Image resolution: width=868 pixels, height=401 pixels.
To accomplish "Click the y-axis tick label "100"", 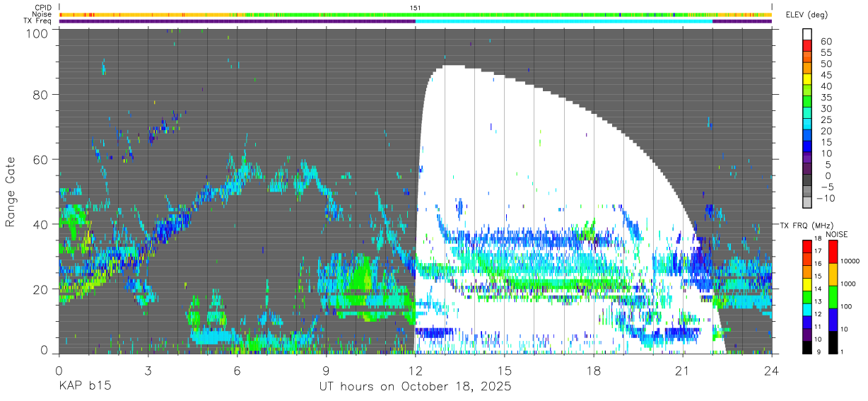I will pos(37,33).
